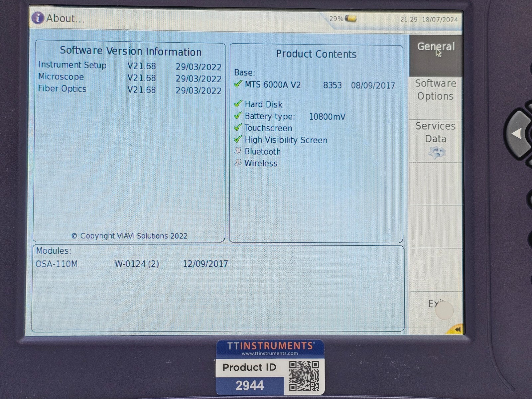Click the Bluetooth unavailable cross icon
This screenshot has width=532, height=399.
click(238, 151)
